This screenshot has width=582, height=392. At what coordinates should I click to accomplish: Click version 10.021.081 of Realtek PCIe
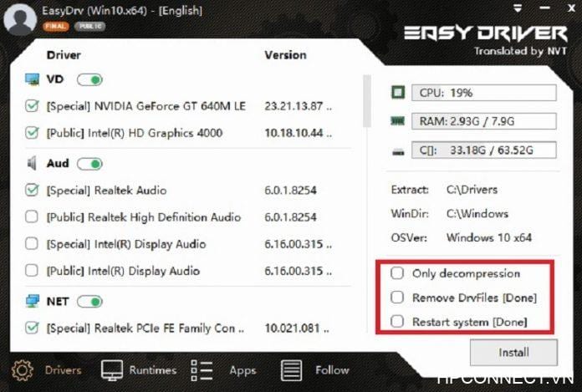[297, 328]
